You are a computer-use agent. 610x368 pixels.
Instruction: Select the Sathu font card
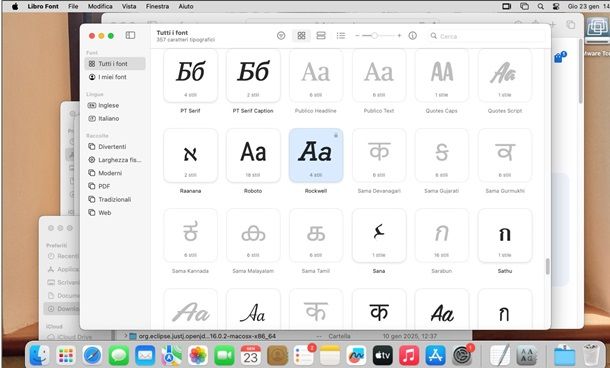click(x=505, y=236)
